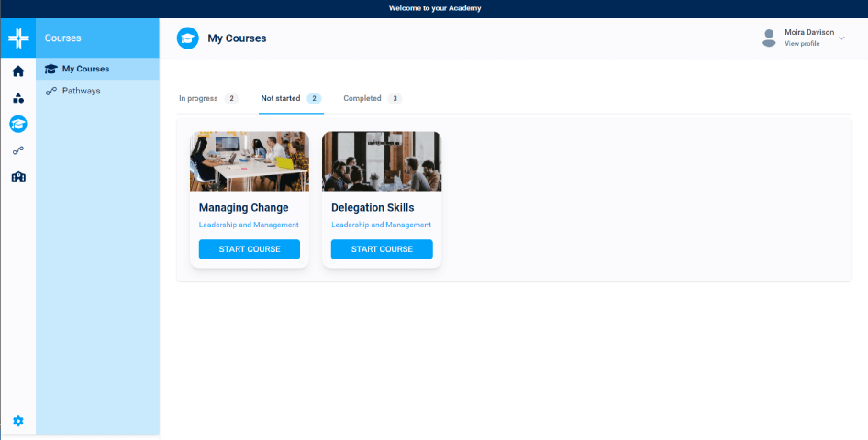Click the shapes catalog sidebar icon
868x440 pixels.
point(18,98)
